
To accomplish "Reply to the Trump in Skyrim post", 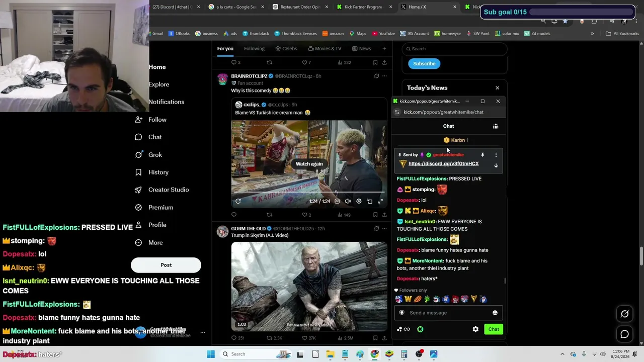I will [237, 338].
